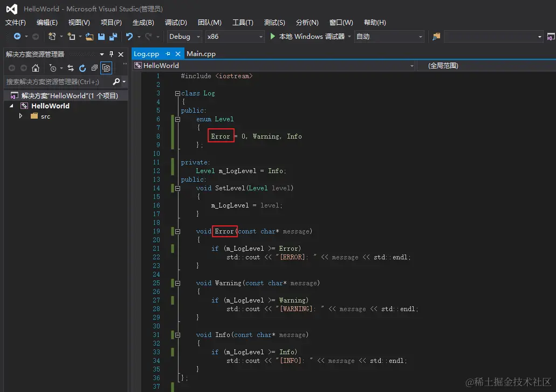Viewport: 556px width, 392px height.
Task: Click the code line #include <iostream>
Action: pyautogui.click(x=217, y=76)
